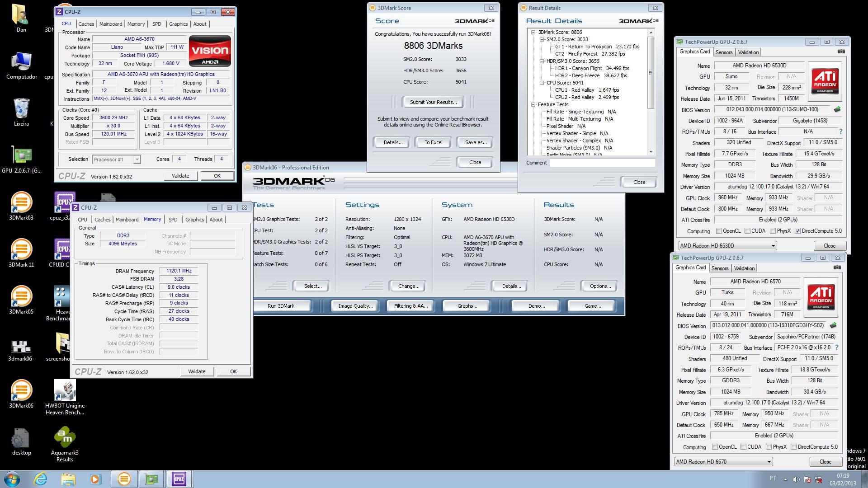Toggle CUDA checkbox in HD 6530D GPU-Z
The width and height of the screenshot is (868, 488).
coord(747,231)
